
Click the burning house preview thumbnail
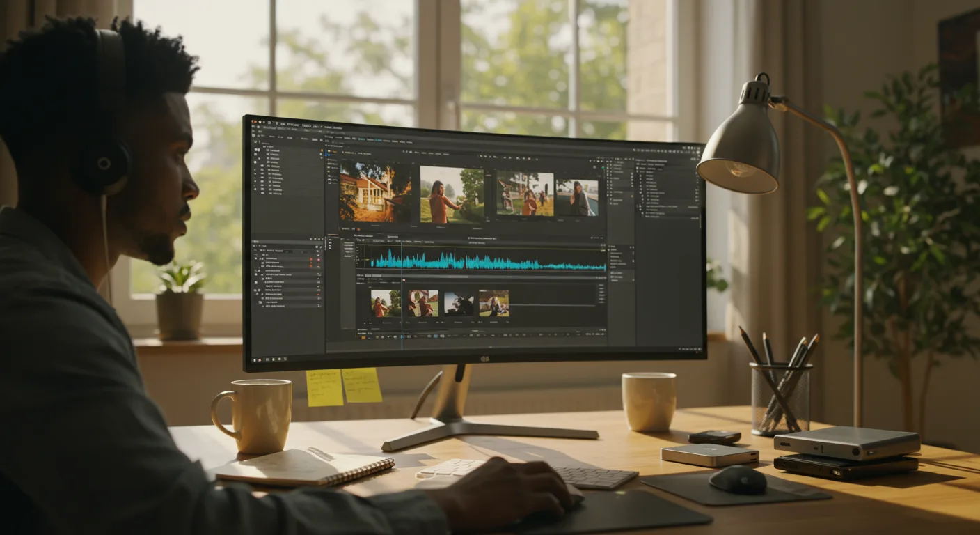pos(374,191)
